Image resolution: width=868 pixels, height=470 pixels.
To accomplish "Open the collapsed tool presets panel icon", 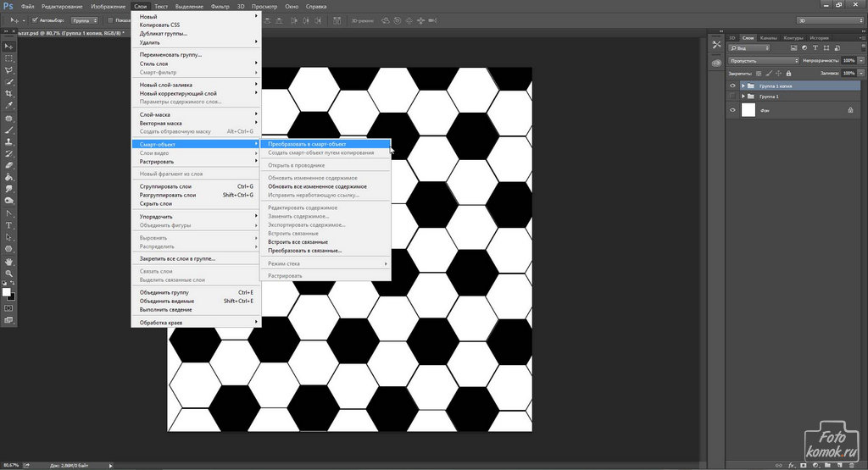I will coord(717,45).
